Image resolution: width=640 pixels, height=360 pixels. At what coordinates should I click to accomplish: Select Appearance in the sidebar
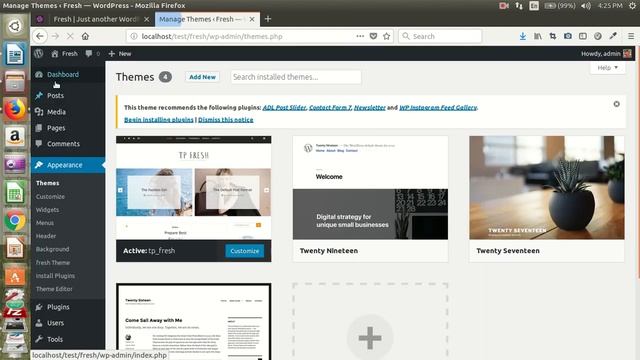[x=68, y=165]
